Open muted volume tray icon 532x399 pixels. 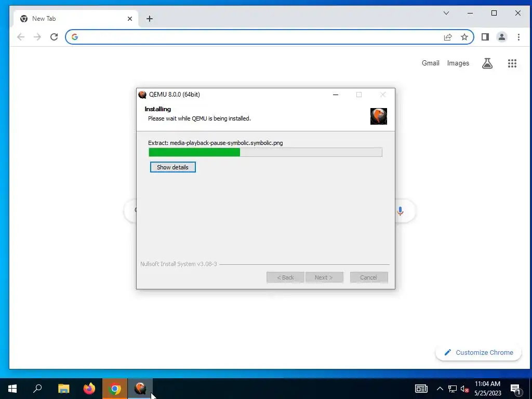[x=465, y=389]
